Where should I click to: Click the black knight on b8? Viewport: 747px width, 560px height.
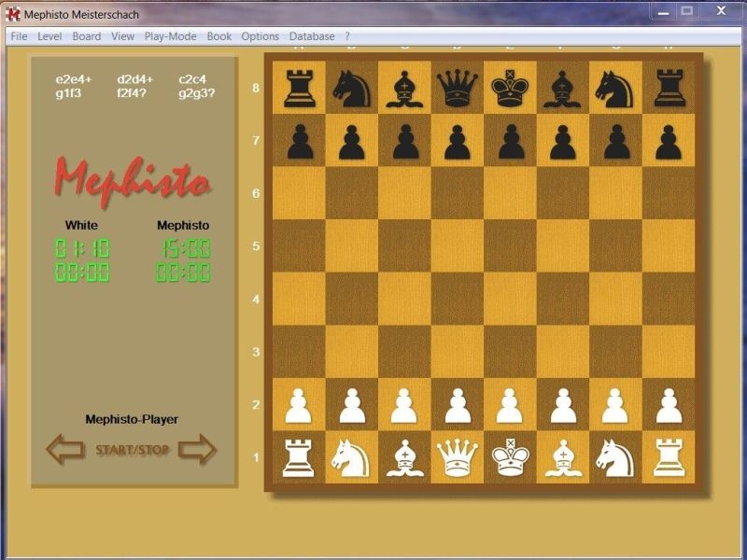click(x=351, y=88)
